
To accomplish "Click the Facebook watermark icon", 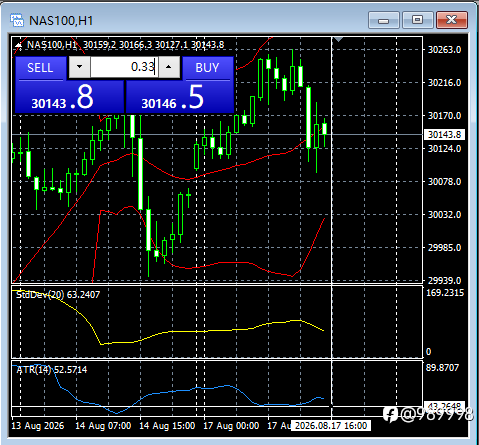I will click(390, 414).
